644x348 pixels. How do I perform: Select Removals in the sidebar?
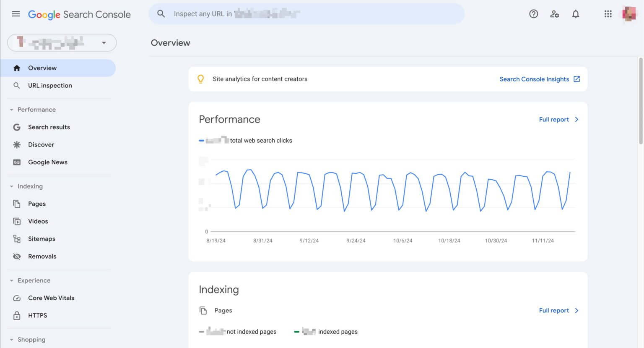point(42,256)
